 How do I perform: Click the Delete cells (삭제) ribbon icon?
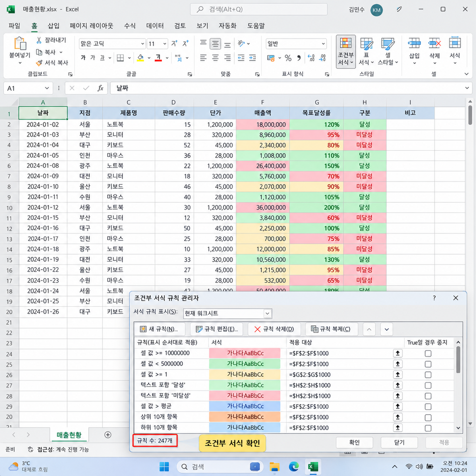[x=435, y=43]
